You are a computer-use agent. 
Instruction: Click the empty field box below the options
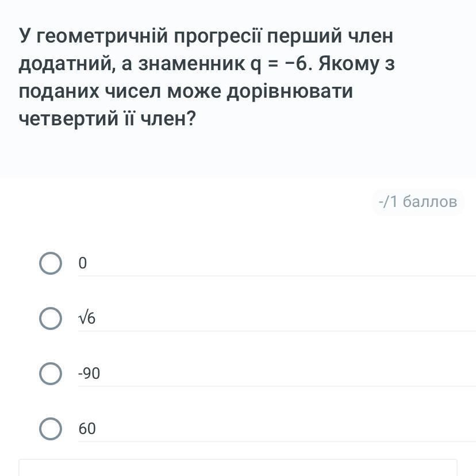(x=238, y=467)
